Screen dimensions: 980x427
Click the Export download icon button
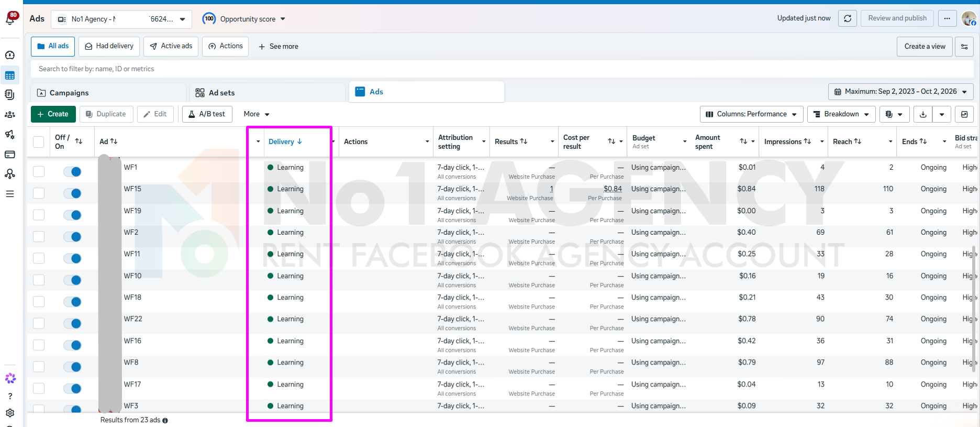pos(923,114)
